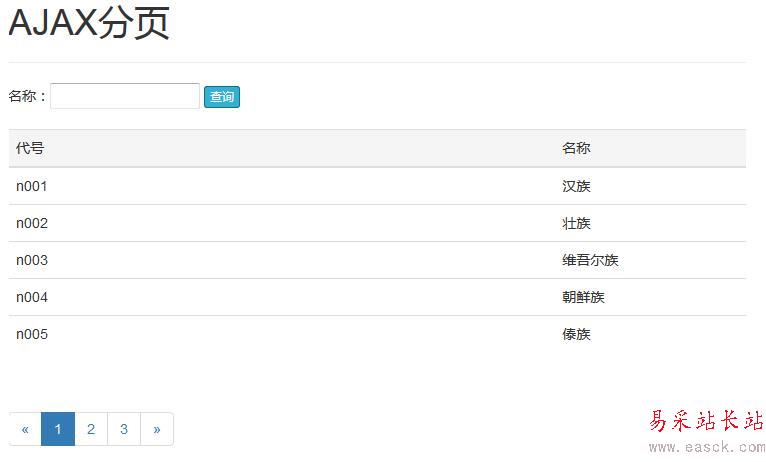Go to next page with » button
This screenshot has height=462, width=766.
(x=157, y=429)
